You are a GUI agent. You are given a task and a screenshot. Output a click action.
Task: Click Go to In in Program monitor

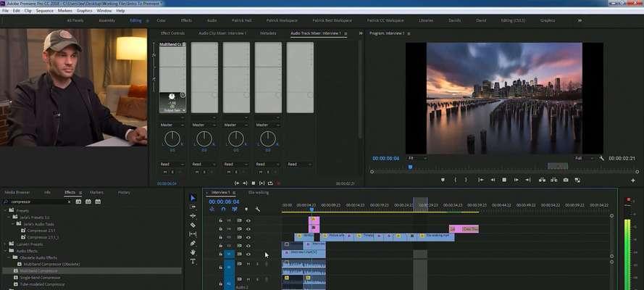coord(480,180)
